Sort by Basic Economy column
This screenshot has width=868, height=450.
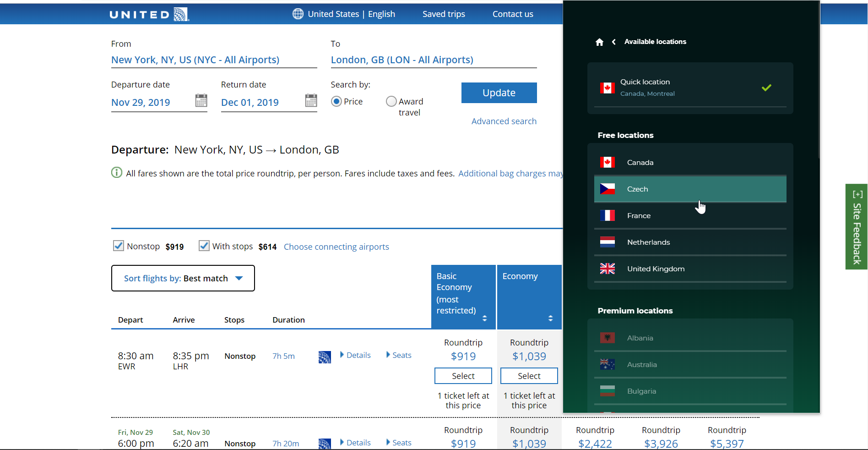(484, 318)
